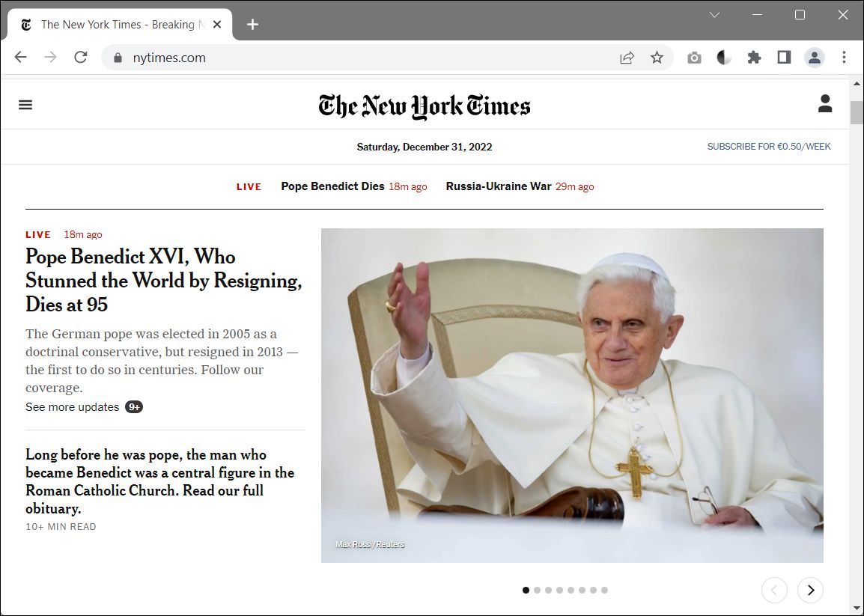Open the dark mode extension icon
This screenshot has width=864, height=616.
[724, 57]
